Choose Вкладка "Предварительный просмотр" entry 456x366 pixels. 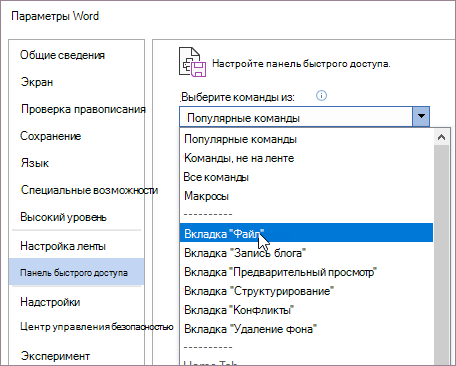(x=306, y=272)
